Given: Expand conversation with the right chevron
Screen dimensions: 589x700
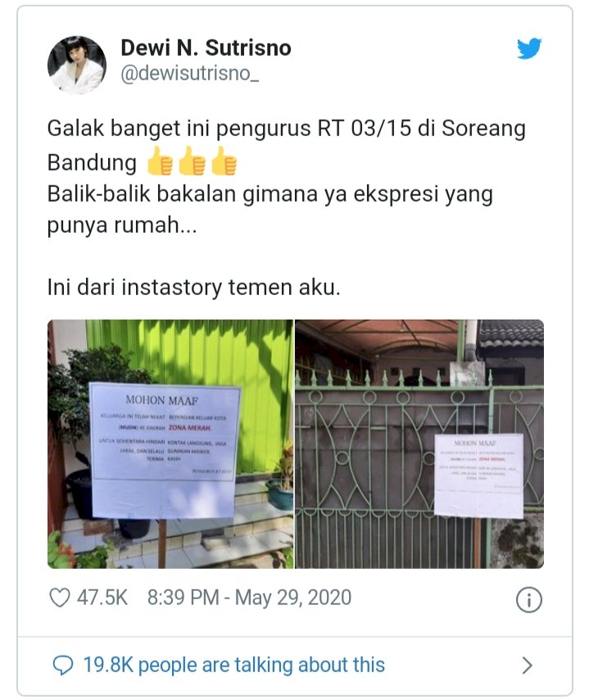Looking at the screenshot, I should [527, 666].
